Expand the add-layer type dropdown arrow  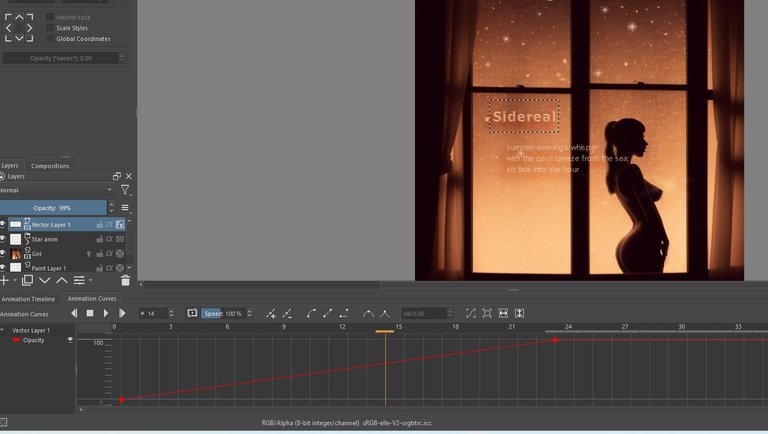(x=15, y=280)
